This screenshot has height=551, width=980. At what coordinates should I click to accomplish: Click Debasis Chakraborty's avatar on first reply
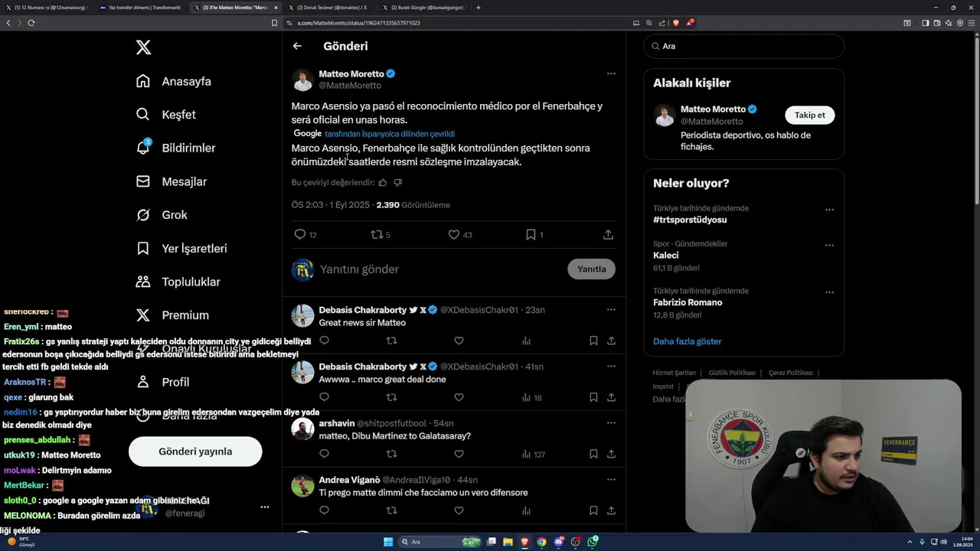[302, 315]
